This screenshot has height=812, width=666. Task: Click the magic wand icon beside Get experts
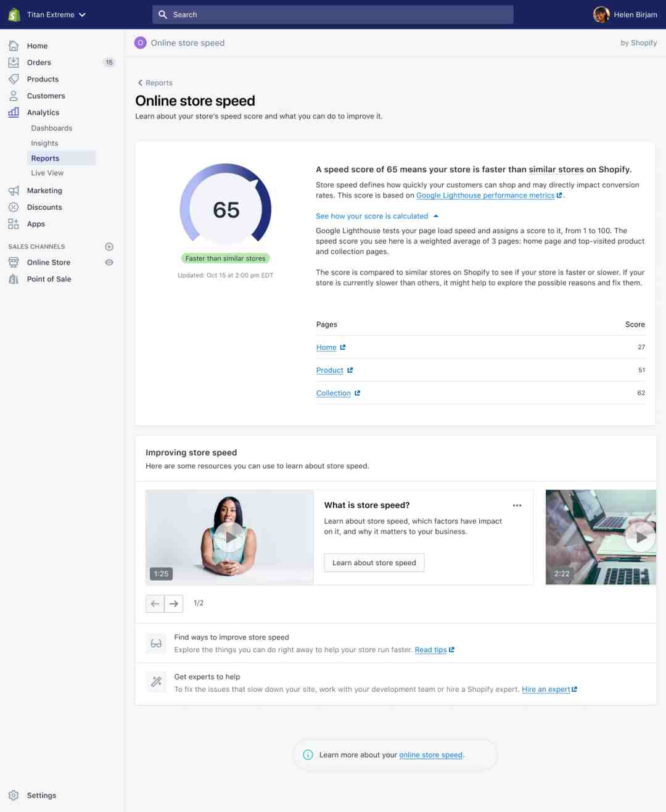[x=156, y=682]
